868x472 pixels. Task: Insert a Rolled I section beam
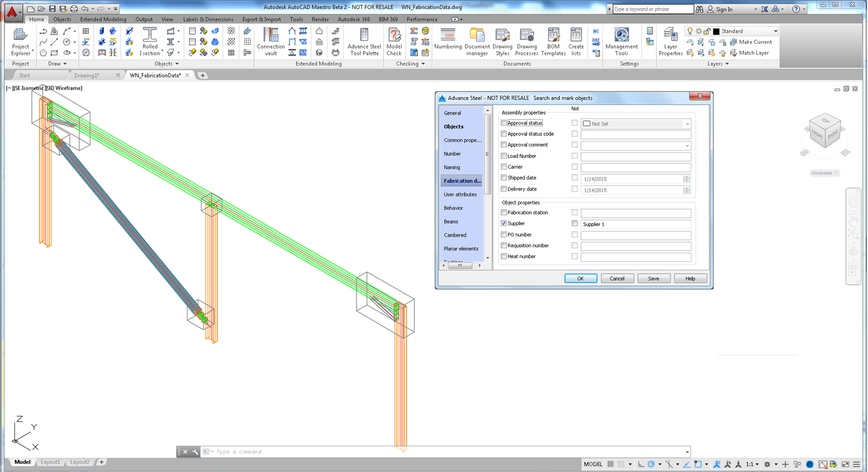[150, 42]
